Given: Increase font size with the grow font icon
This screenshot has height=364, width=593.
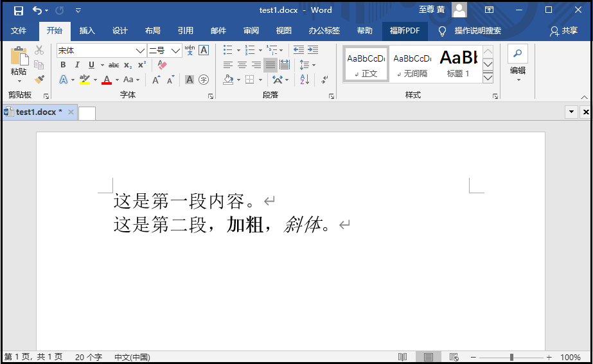Looking at the screenshot, I should (156, 80).
